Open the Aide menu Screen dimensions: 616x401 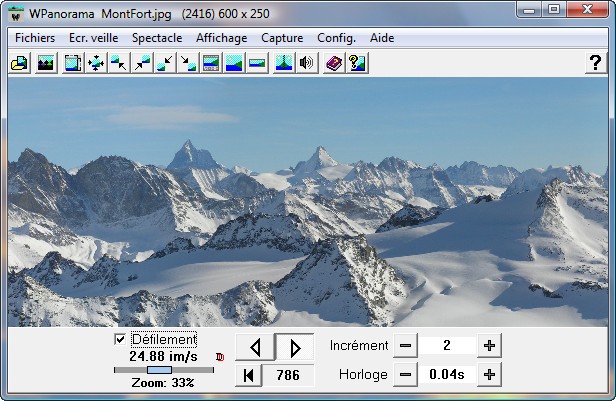click(382, 38)
